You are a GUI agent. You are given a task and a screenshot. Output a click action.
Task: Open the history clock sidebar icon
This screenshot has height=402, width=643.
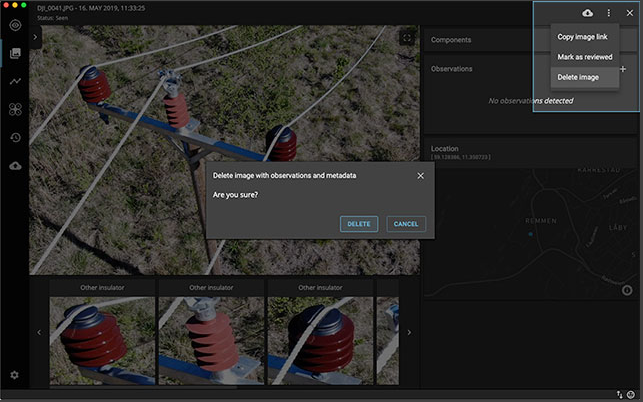[x=14, y=137]
